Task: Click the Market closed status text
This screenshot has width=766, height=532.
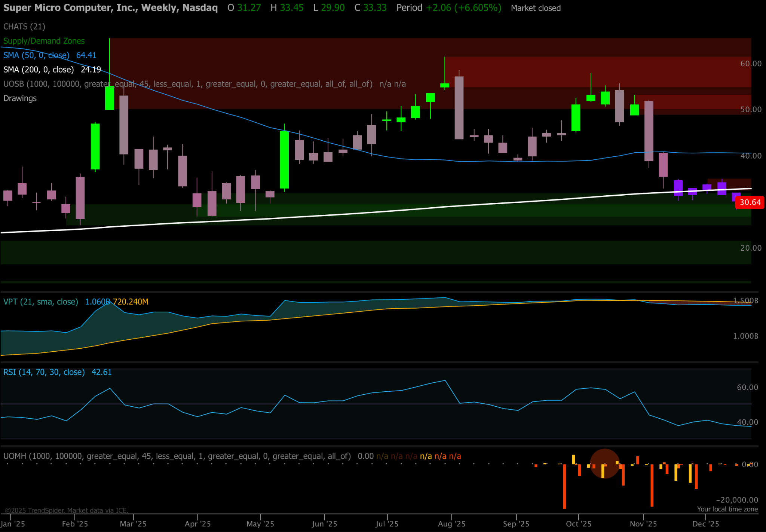Action: pos(536,8)
